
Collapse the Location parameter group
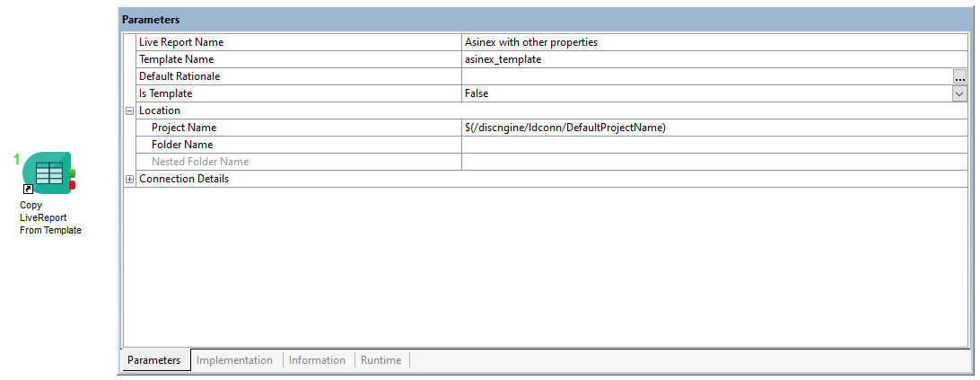[130, 110]
